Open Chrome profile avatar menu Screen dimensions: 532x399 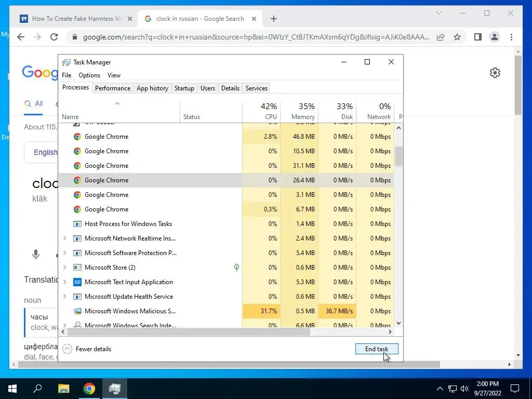point(495,37)
